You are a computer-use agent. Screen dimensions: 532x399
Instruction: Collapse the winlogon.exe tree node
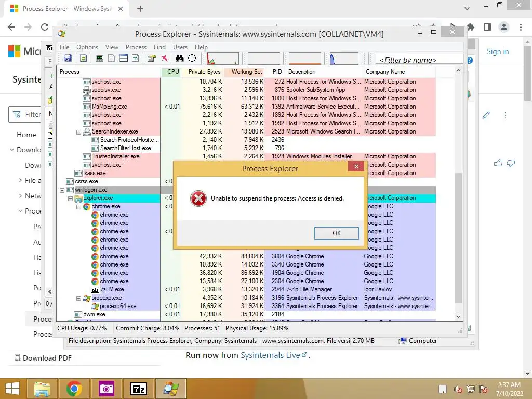[62, 190]
